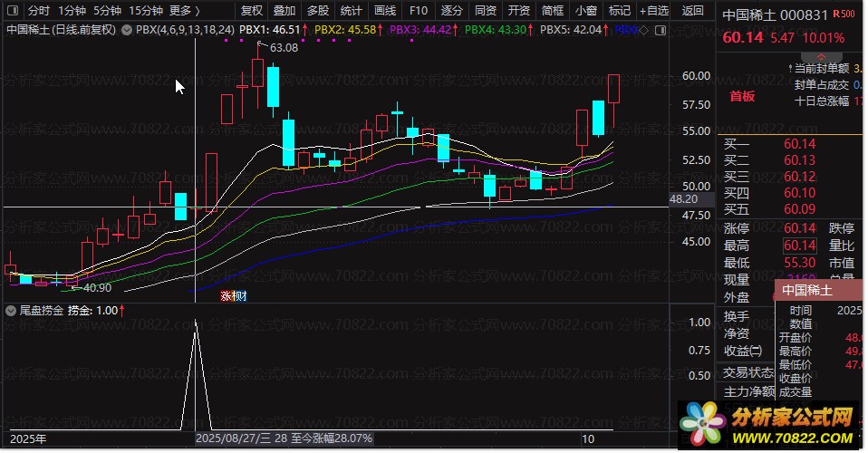Toggle the 小窗 mini window
868x453 pixels.
coord(585,11)
